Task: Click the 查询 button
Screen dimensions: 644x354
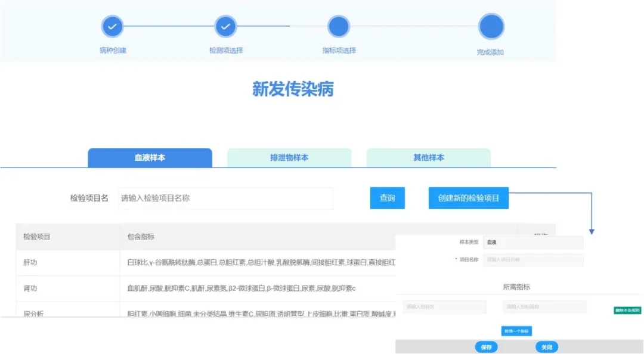Action: (x=388, y=198)
